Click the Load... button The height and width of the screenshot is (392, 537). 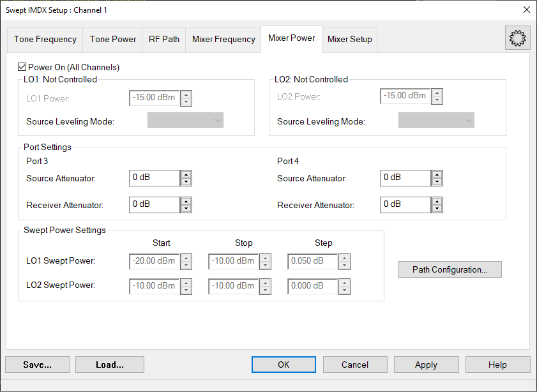coord(110,365)
